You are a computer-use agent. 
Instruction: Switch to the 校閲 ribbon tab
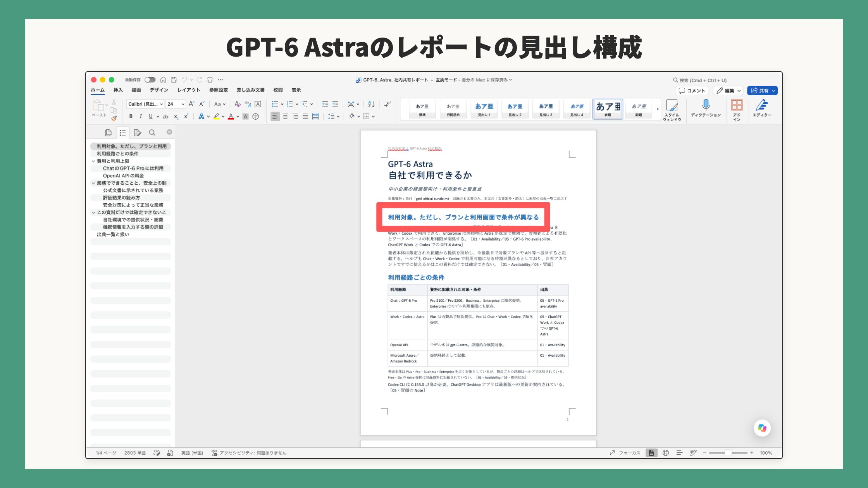pos(278,90)
